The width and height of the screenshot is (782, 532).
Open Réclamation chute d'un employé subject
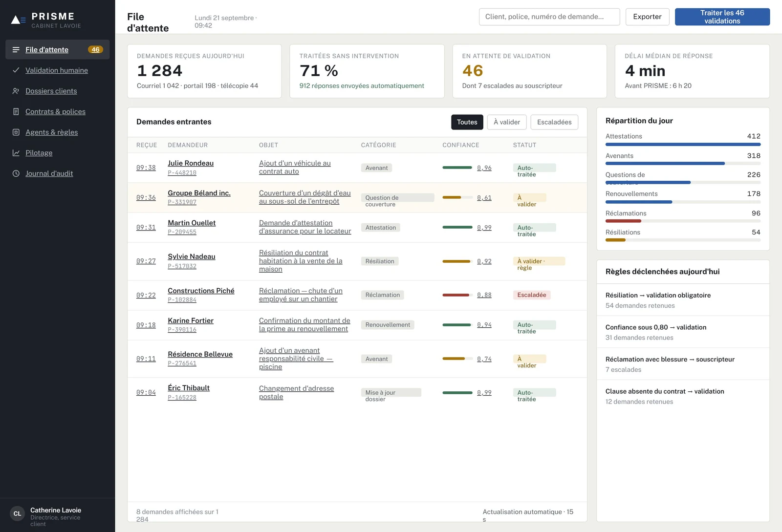(x=301, y=295)
